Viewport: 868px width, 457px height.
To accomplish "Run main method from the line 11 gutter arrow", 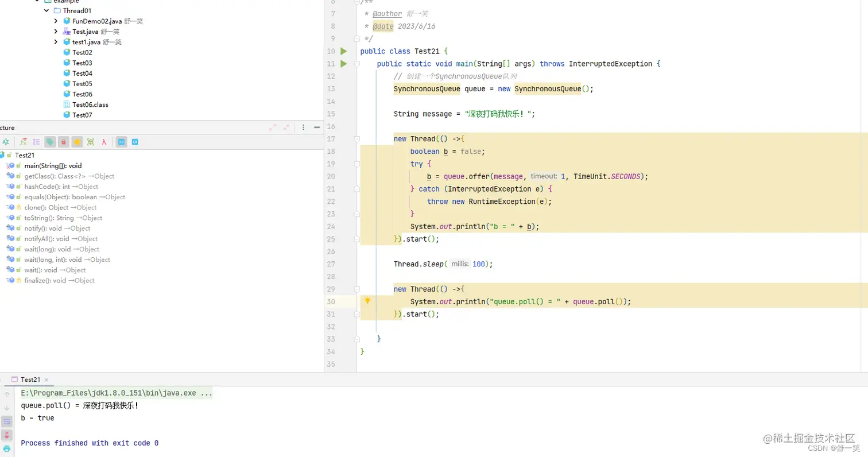I will coord(343,64).
